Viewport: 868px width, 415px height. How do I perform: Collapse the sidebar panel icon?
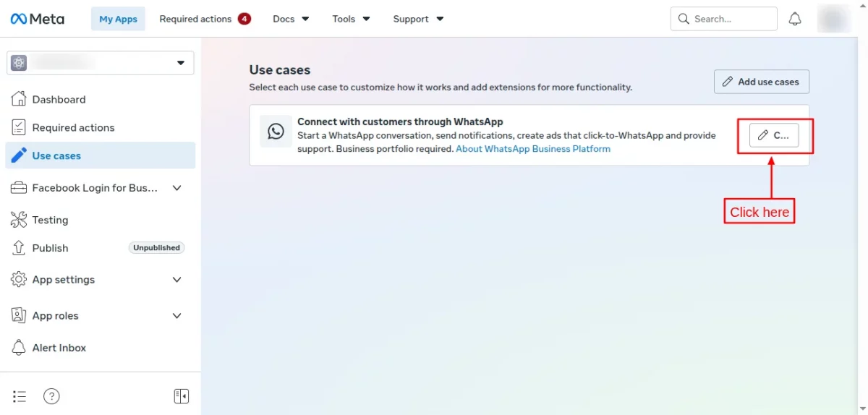[x=182, y=396]
